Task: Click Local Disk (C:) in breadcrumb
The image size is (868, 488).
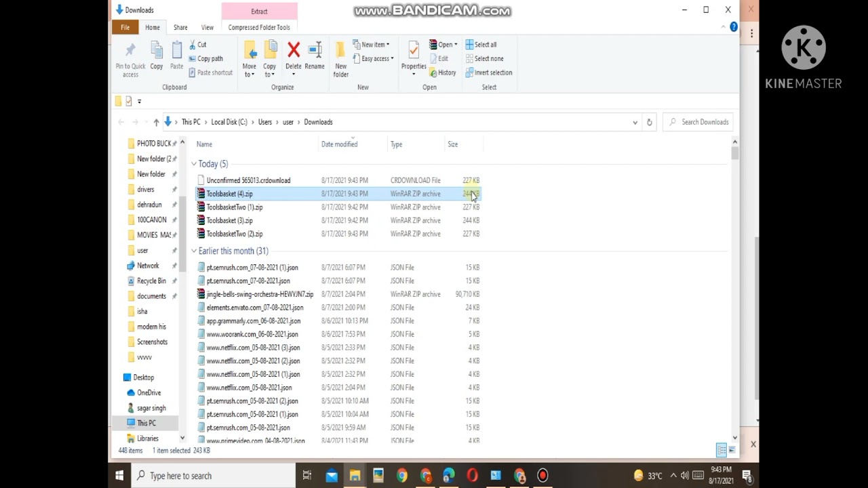Action: pyautogui.click(x=229, y=122)
